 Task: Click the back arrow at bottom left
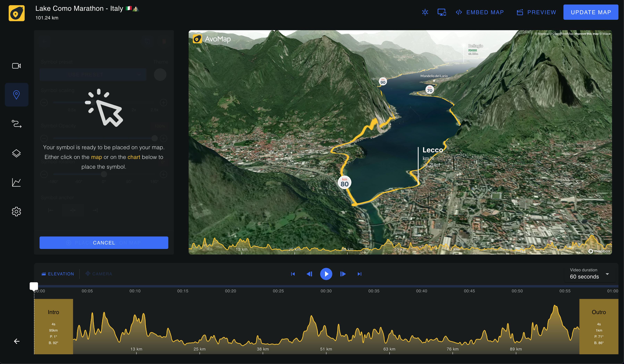coord(17,341)
